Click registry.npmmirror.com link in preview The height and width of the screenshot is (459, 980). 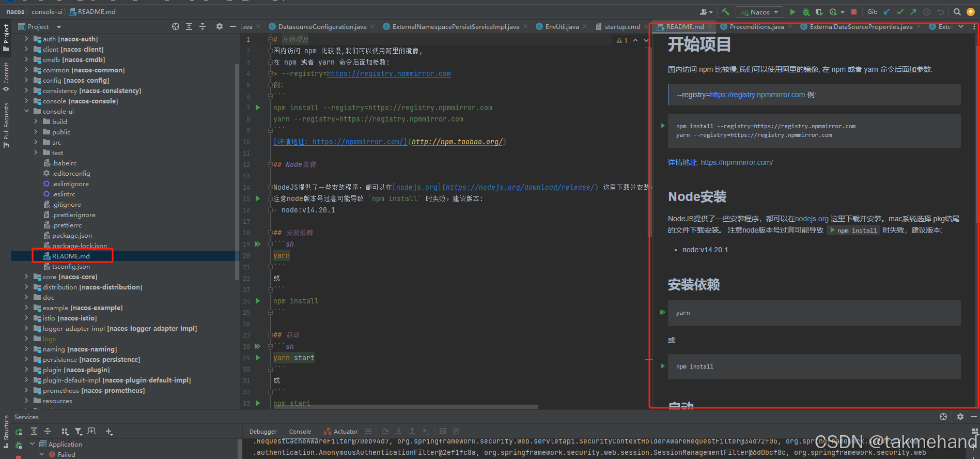point(757,95)
